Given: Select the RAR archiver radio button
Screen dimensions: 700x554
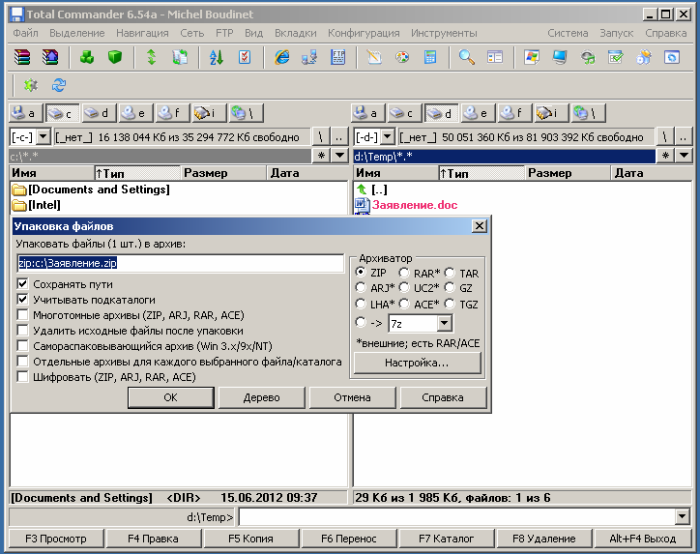Looking at the screenshot, I should [404, 273].
